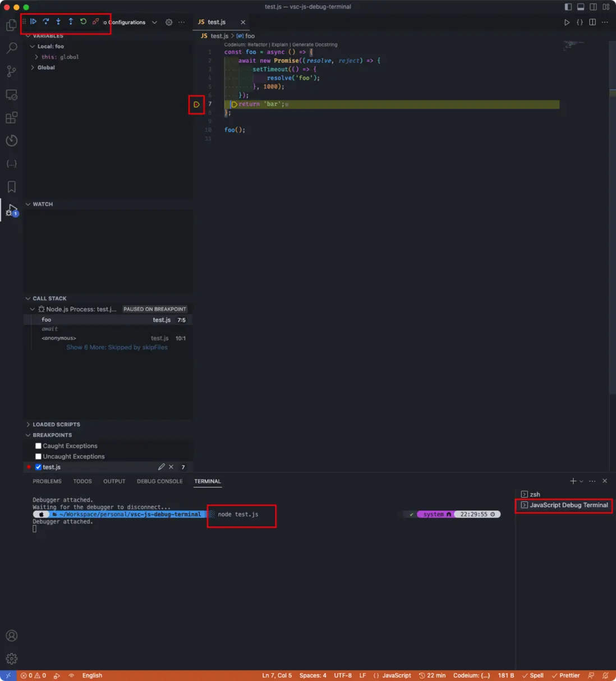Open the Explorer view in activity bar

tap(11, 25)
